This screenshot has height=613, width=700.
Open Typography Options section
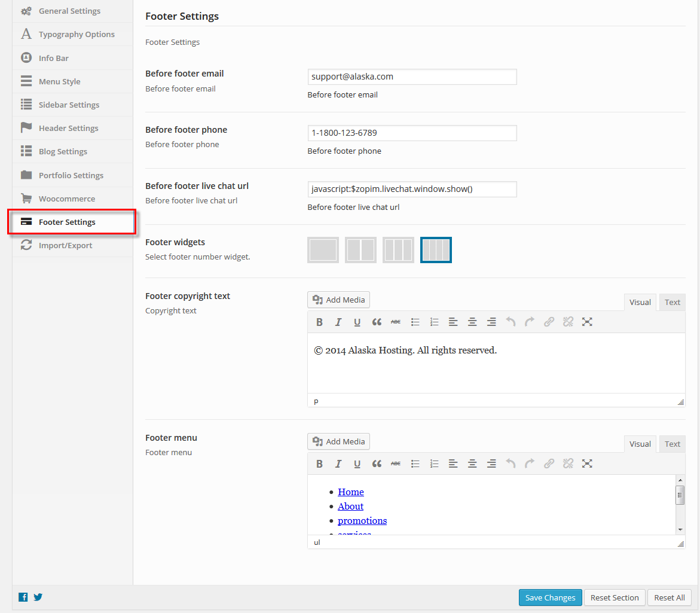point(72,34)
